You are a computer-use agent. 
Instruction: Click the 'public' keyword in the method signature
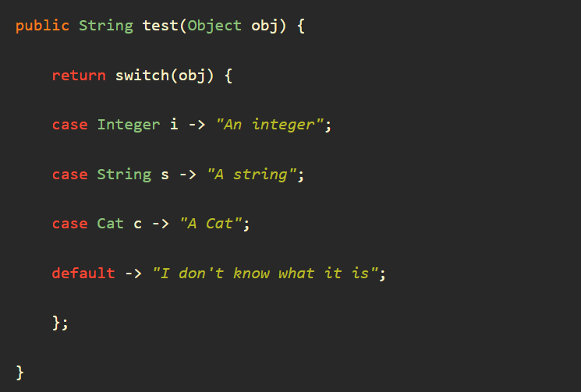tap(42, 26)
